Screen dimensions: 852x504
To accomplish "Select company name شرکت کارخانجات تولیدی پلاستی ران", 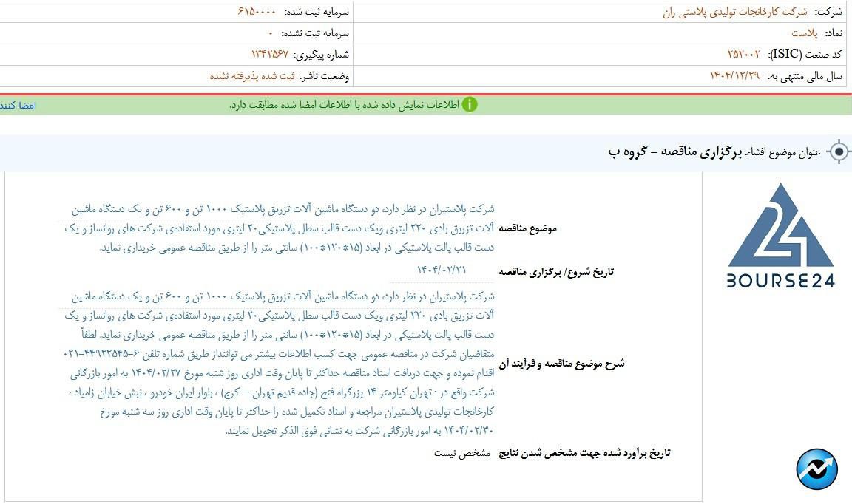I will (x=734, y=12).
